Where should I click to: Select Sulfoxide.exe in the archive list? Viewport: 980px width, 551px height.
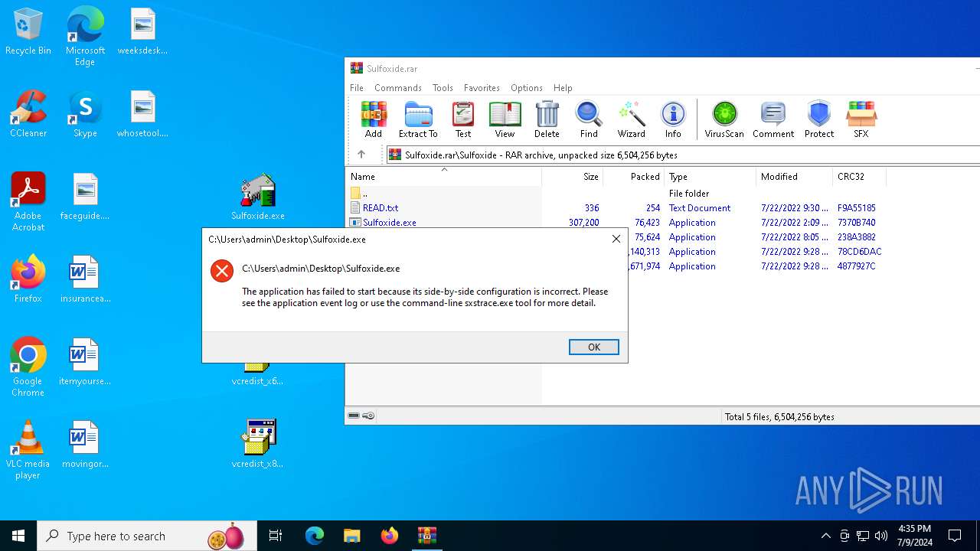[x=390, y=223]
